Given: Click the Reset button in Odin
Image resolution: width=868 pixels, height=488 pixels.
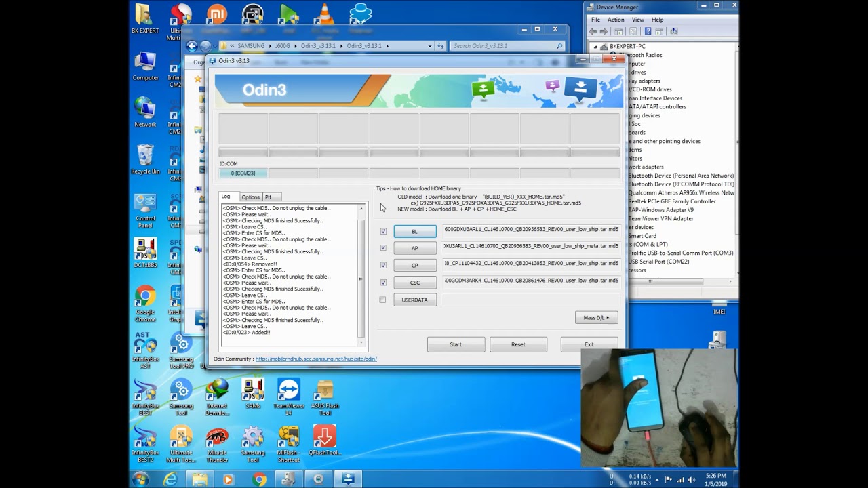Looking at the screenshot, I should pos(518,344).
